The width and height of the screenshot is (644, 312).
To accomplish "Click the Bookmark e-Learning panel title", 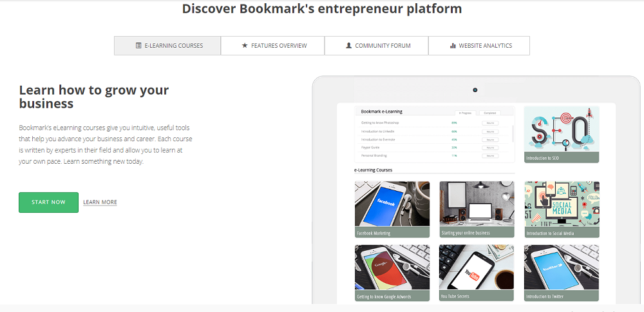I will (381, 112).
